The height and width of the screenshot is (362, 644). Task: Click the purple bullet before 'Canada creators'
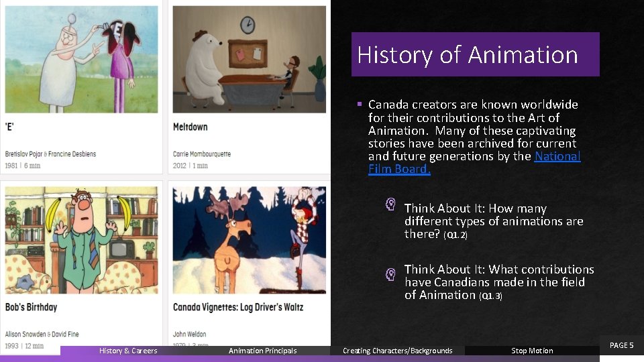360,105
